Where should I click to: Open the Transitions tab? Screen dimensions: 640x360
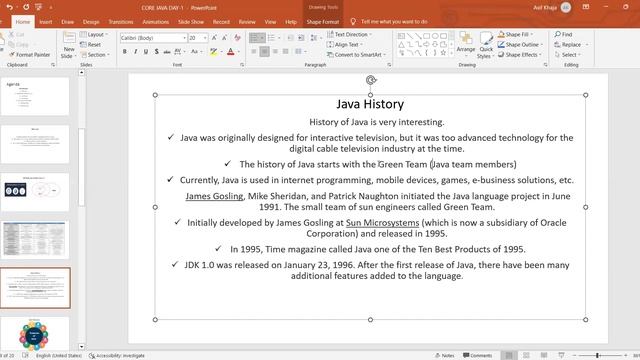tap(121, 22)
